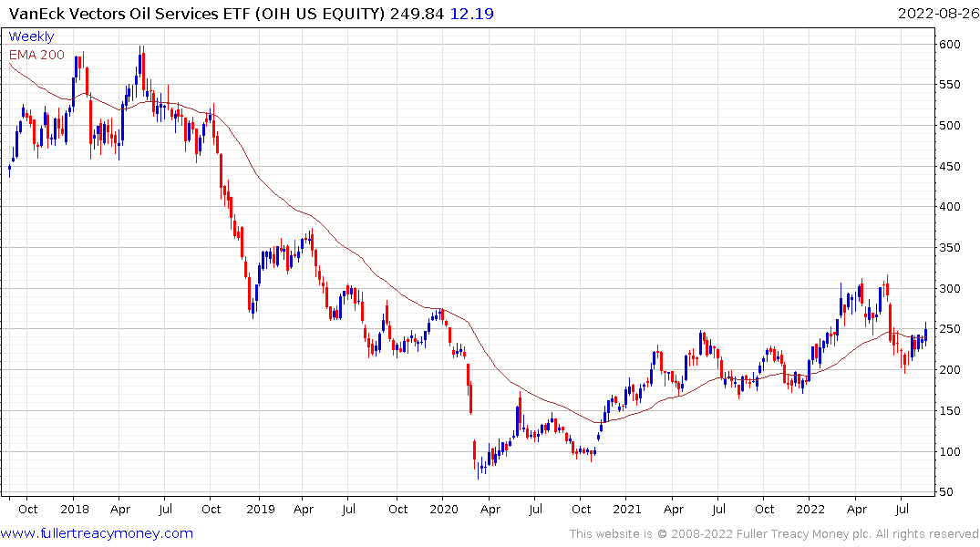Click the 2021 year label on time axis
The height and width of the screenshot is (547, 980).
coord(627,509)
